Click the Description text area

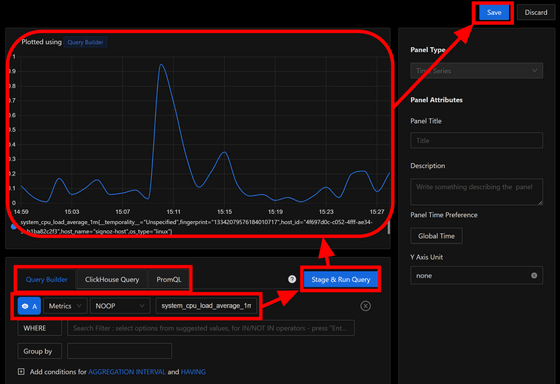pyautogui.click(x=476, y=192)
